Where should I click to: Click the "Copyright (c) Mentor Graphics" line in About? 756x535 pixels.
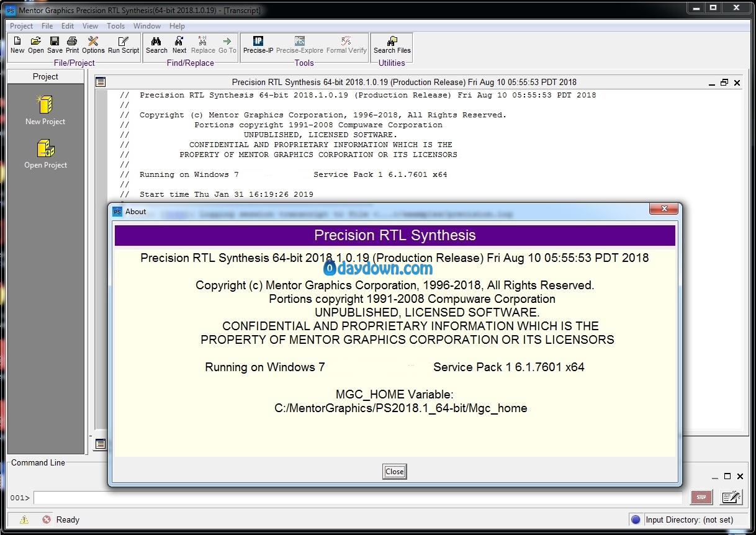tap(395, 285)
